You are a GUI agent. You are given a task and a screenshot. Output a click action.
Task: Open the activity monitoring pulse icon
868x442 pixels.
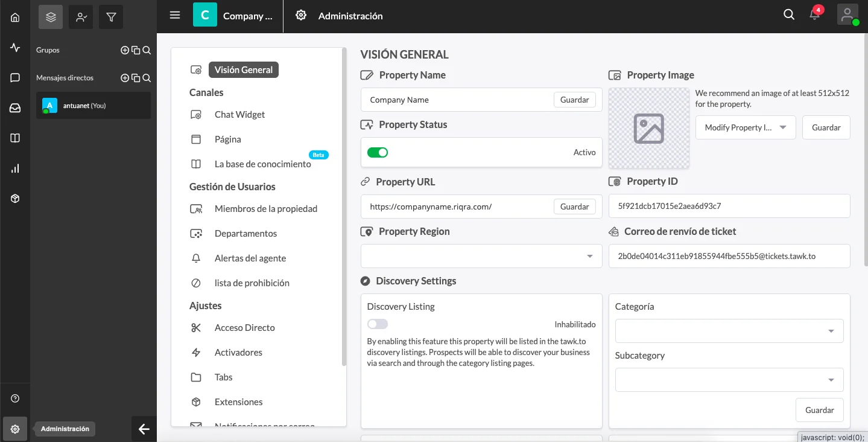coord(15,48)
